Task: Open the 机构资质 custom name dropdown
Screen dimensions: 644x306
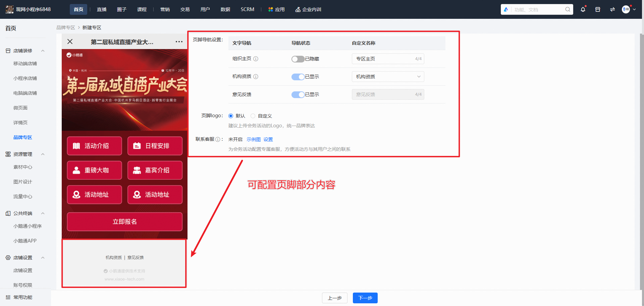Action: pos(388,77)
